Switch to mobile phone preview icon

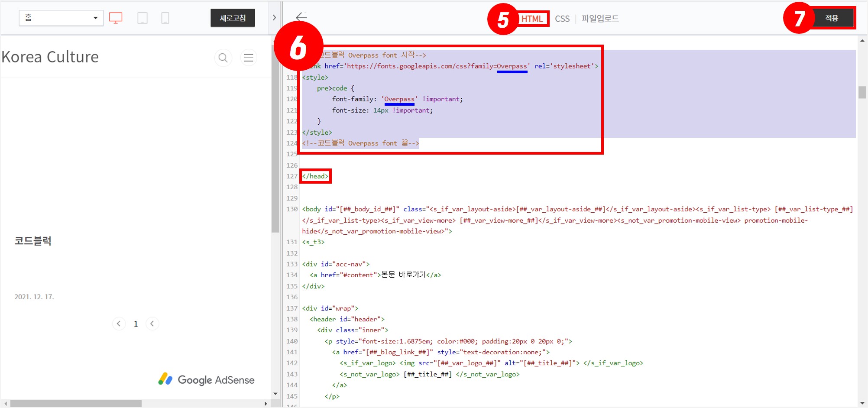165,18
